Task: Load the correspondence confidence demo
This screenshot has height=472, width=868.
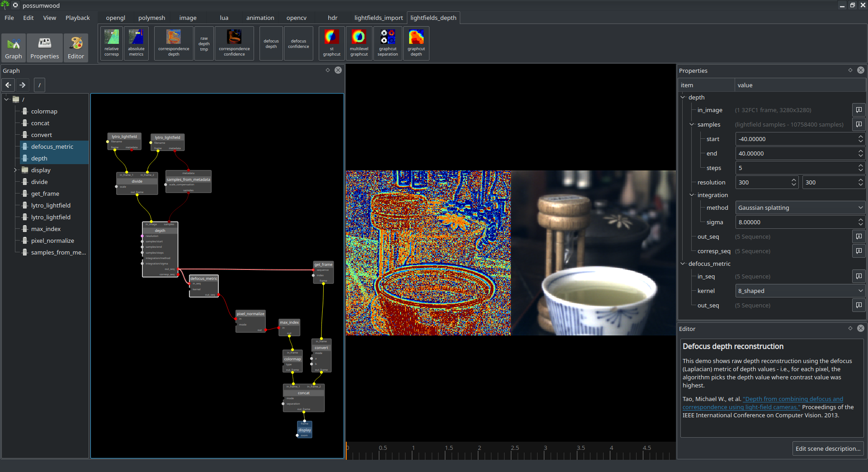Action: point(234,43)
